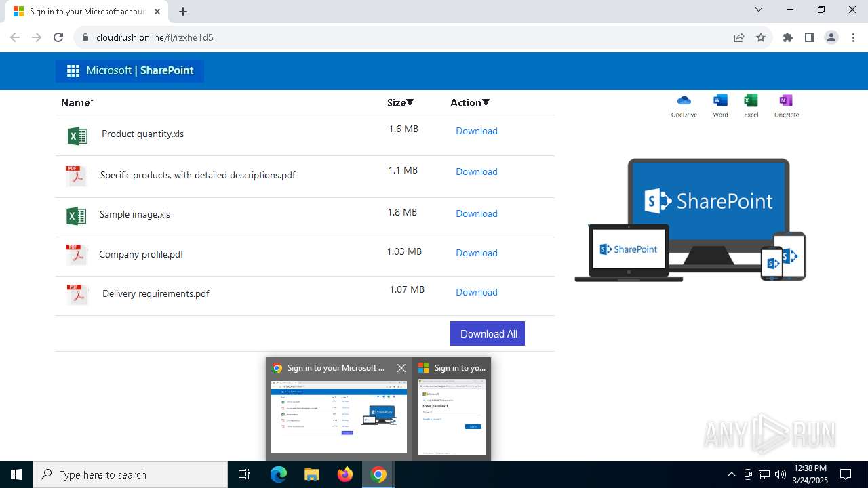Image resolution: width=868 pixels, height=488 pixels.
Task: Download Company profile.pdf
Action: [x=477, y=253]
